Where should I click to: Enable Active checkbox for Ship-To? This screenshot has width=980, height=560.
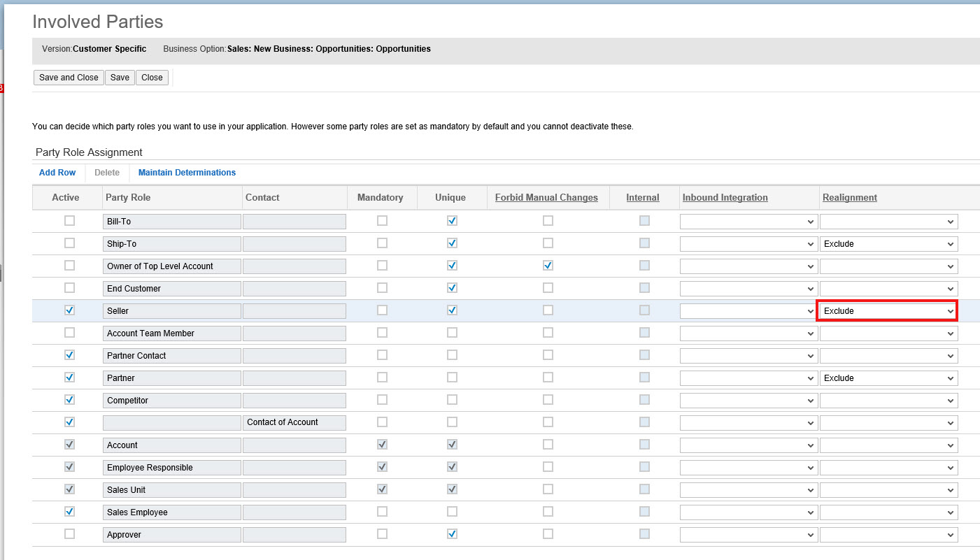(x=69, y=243)
